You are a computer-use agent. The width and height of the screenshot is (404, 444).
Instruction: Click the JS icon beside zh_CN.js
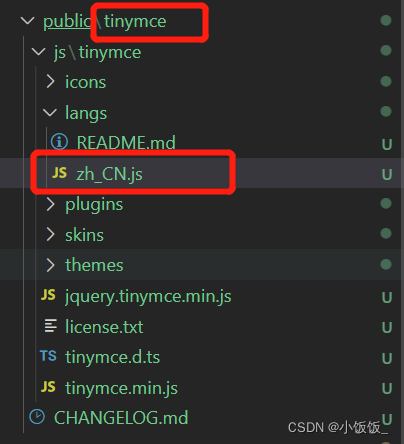click(x=60, y=173)
